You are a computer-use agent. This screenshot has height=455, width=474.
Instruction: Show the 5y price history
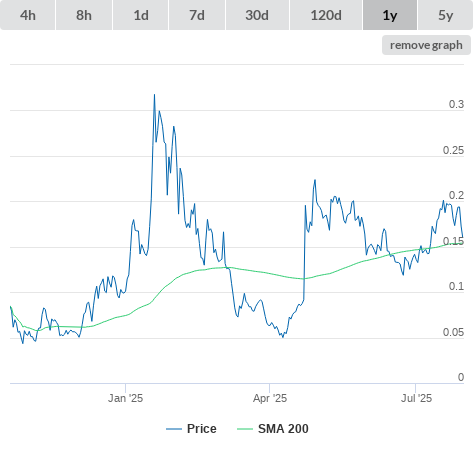click(x=446, y=15)
